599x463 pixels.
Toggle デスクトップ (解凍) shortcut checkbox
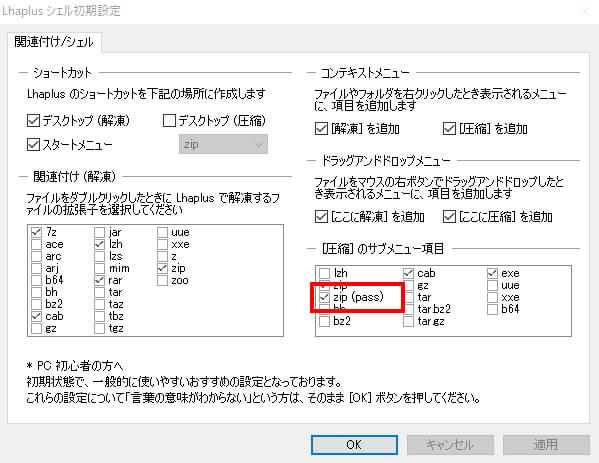34,121
